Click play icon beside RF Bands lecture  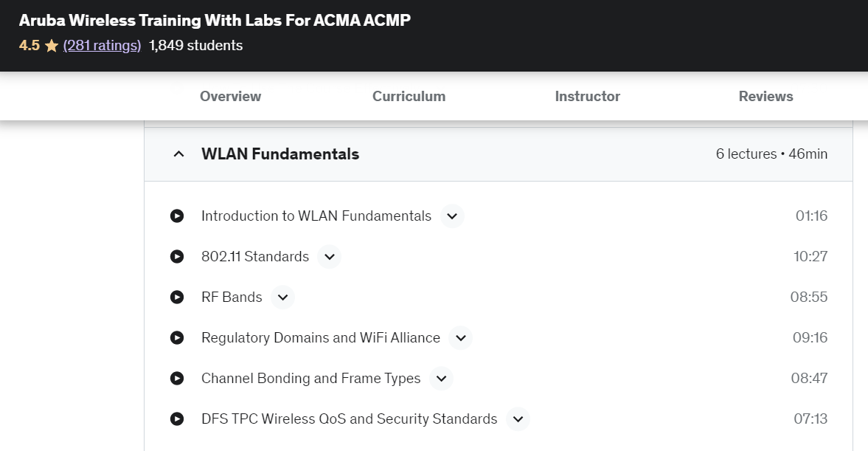tap(177, 297)
